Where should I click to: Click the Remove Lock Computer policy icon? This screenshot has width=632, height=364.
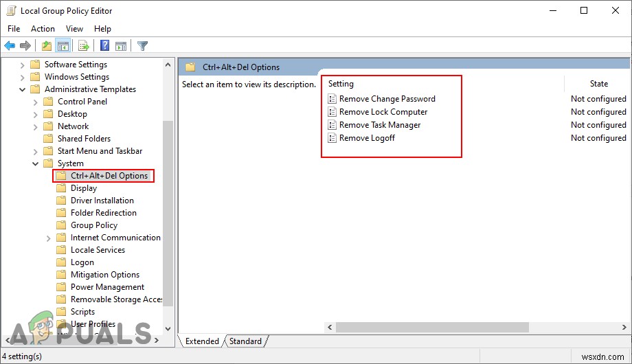[x=332, y=112]
